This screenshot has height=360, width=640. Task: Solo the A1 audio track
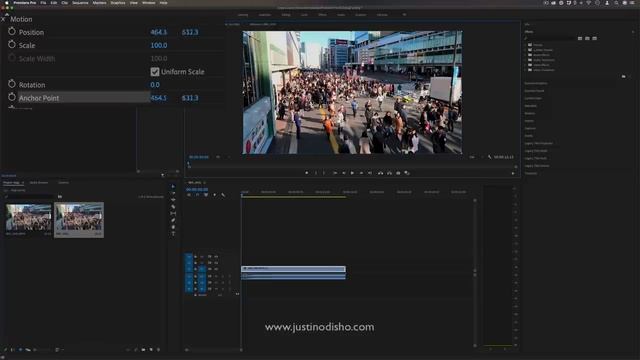[x=222, y=276]
